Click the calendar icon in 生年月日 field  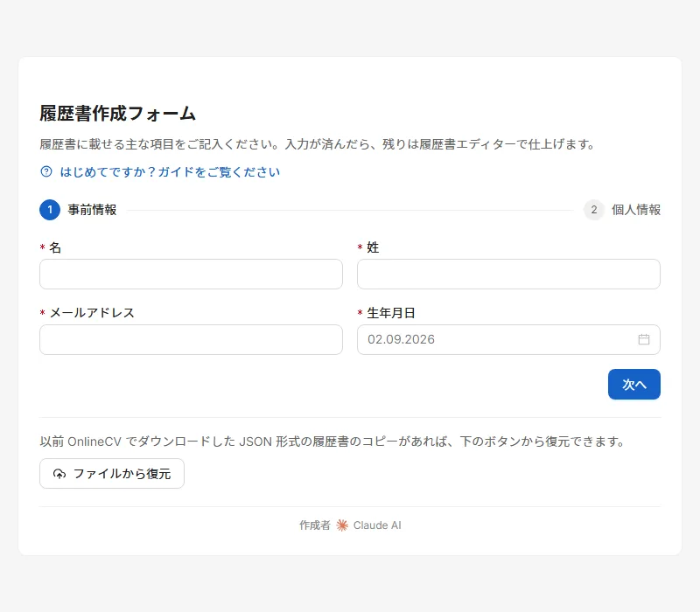click(643, 339)
